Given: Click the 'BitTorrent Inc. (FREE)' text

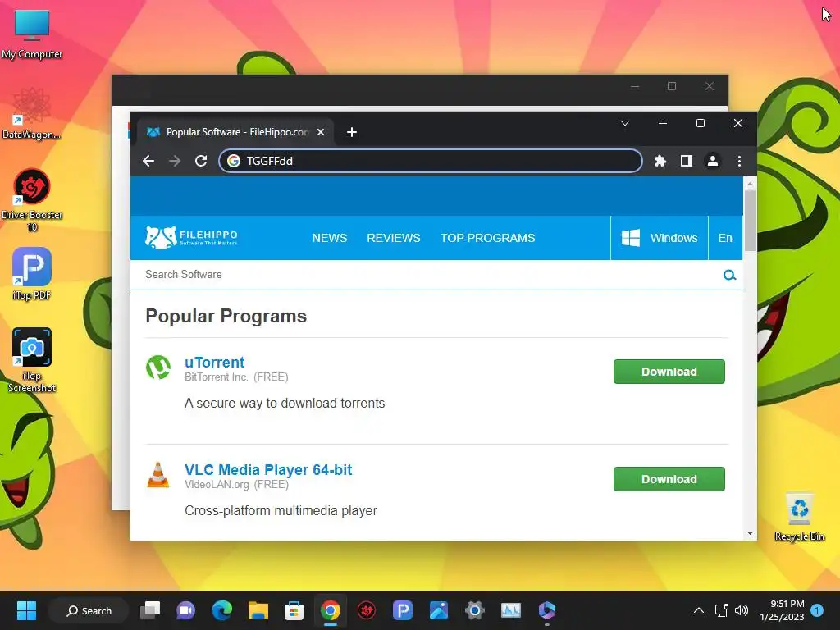Looking at the screenshot, I should coord(236,377).
